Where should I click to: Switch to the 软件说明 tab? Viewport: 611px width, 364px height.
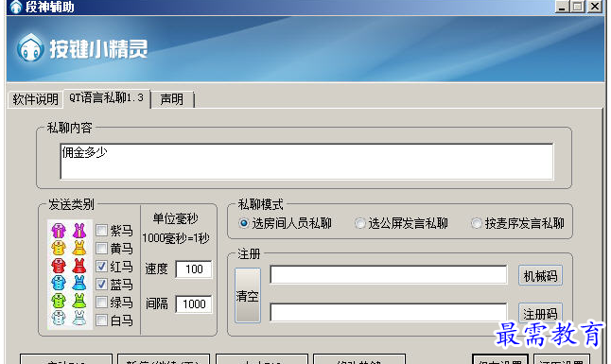[35, 99]
